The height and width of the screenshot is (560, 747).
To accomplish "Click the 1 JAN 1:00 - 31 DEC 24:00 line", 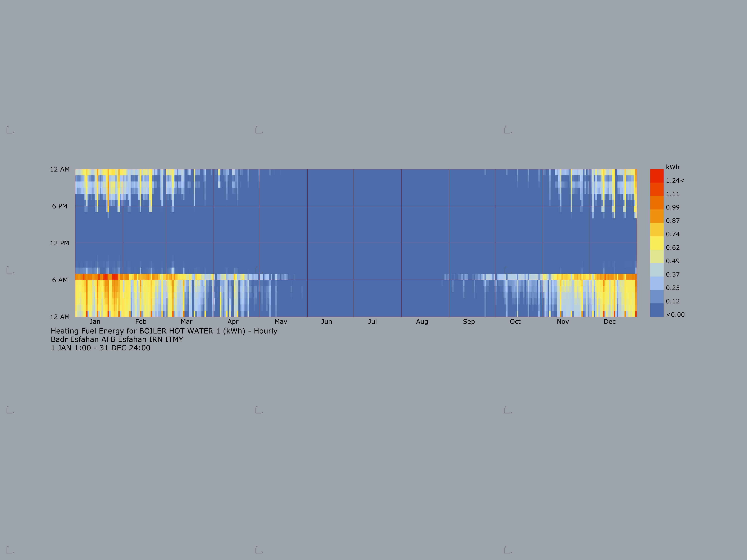I will point(101,348).
